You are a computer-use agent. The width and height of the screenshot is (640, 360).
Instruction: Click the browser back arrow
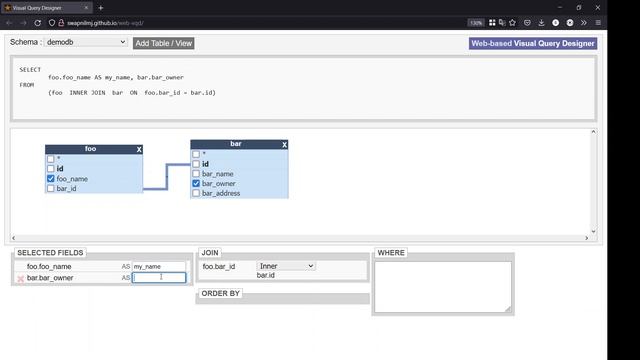[x=9, y=23]
